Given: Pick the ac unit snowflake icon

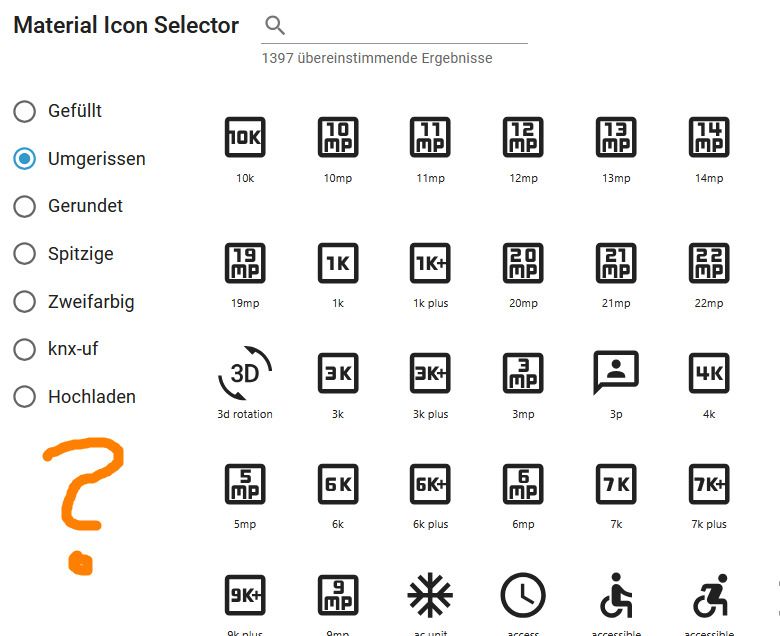Looking at the screenshot, I should (430, 595).
